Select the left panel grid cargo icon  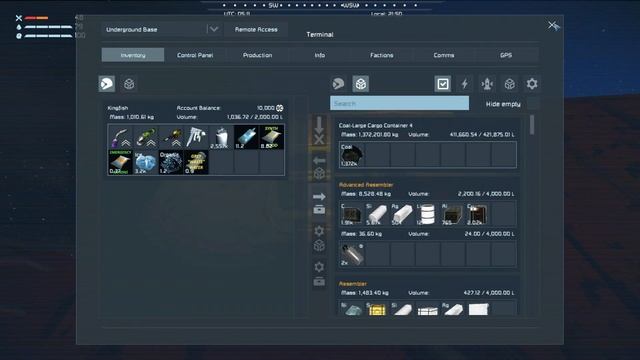pyautogui.click(x=129, y=84)
